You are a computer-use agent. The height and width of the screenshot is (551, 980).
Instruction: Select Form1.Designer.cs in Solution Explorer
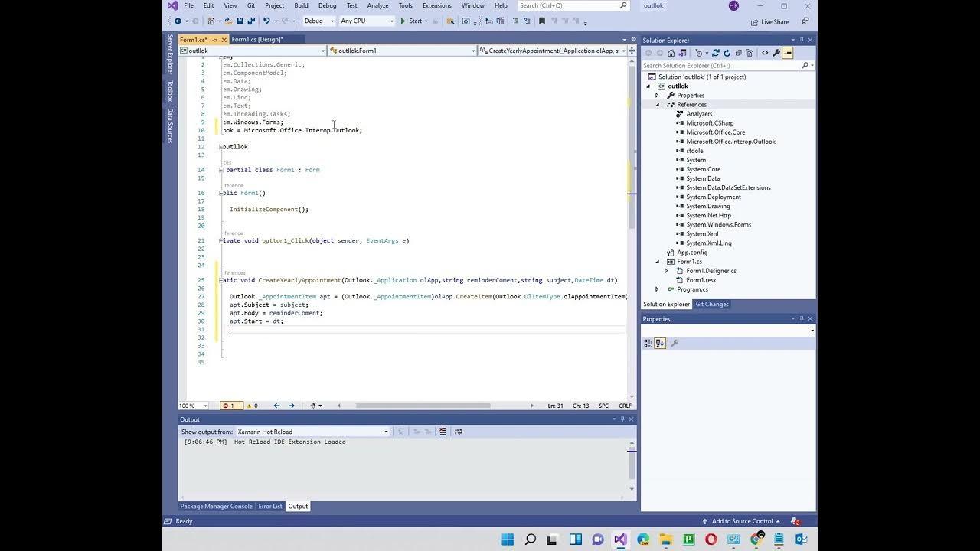click(711, 271)
